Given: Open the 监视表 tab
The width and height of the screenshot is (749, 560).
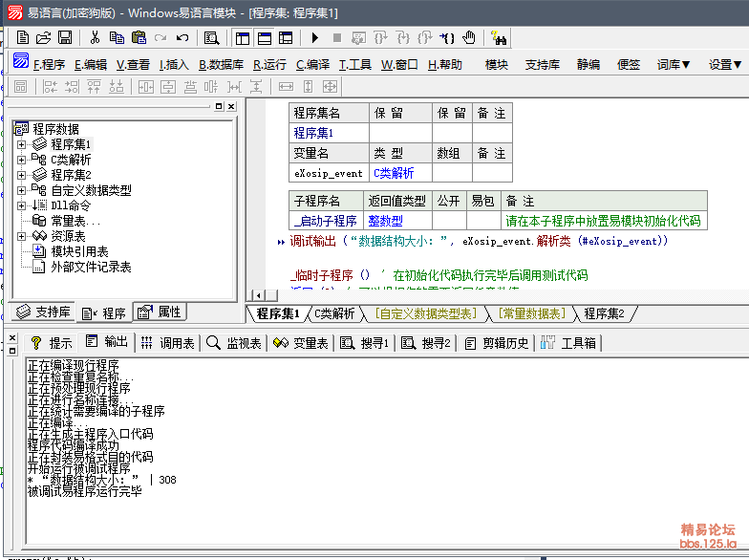Looking at the screenshot, I should 234,342.
